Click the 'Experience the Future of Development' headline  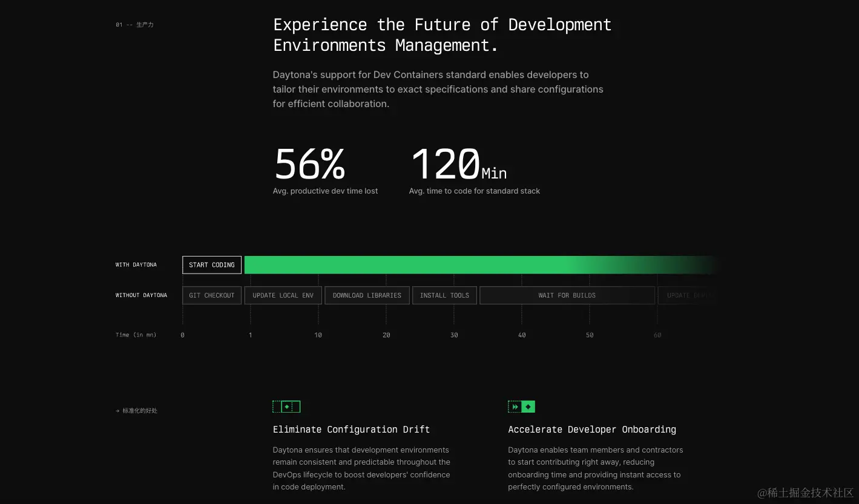tap(443, 35)
